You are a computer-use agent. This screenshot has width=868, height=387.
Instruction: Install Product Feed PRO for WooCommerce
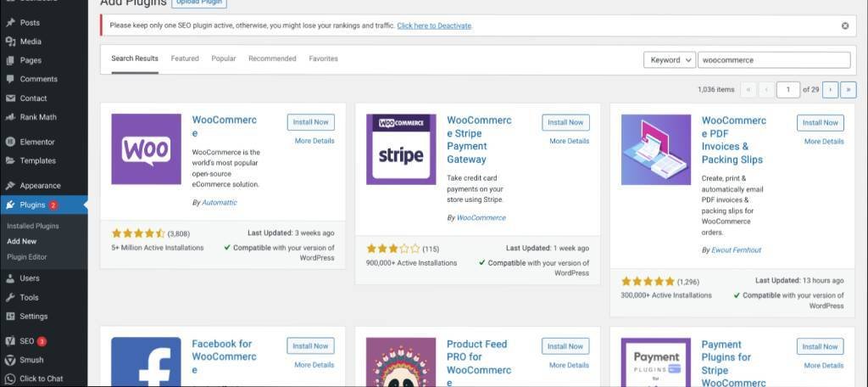565,346
